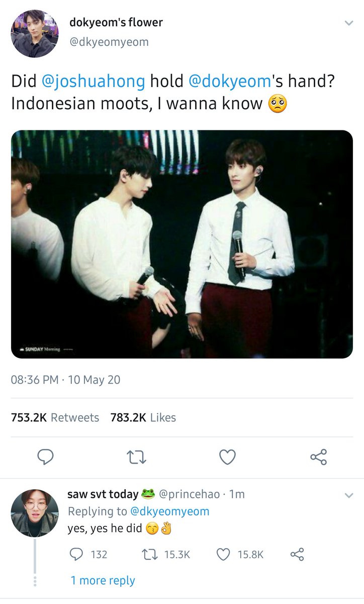Open the attached concert photo

point(182,244)
